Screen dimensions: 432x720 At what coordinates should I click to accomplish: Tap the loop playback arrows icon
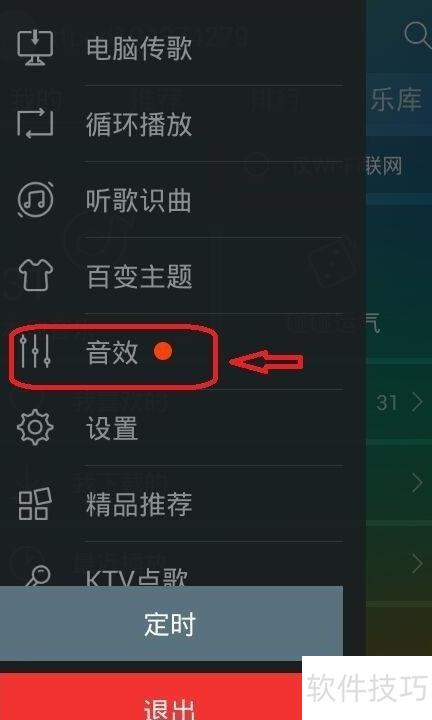pos(35,123)
